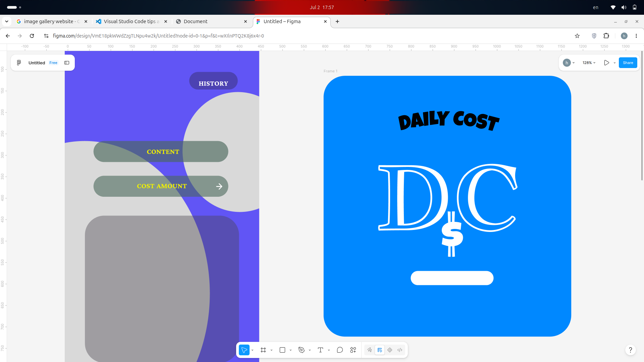The width and height of the screenshot is (644, 362).
Task: Click the Share button
Action: point(628,63)
